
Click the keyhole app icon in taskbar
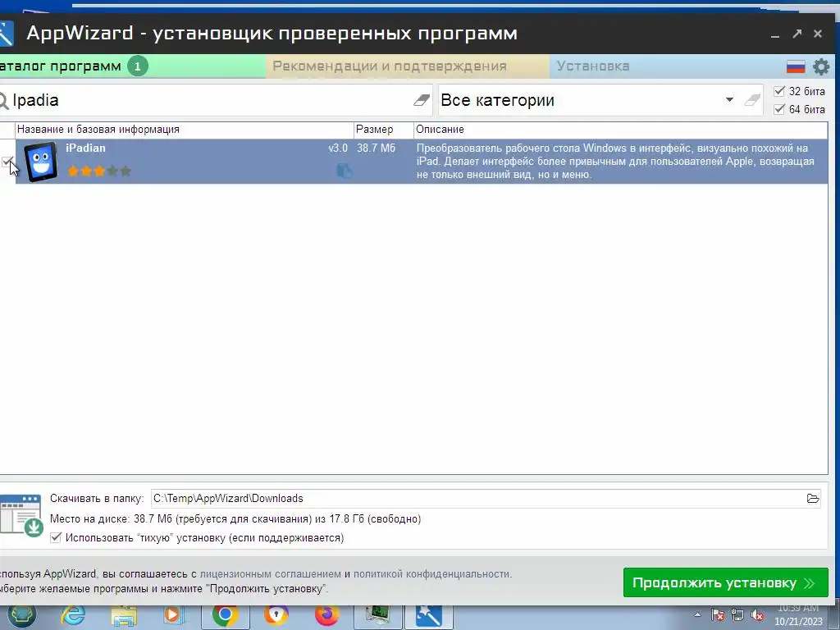click(276, 615)
